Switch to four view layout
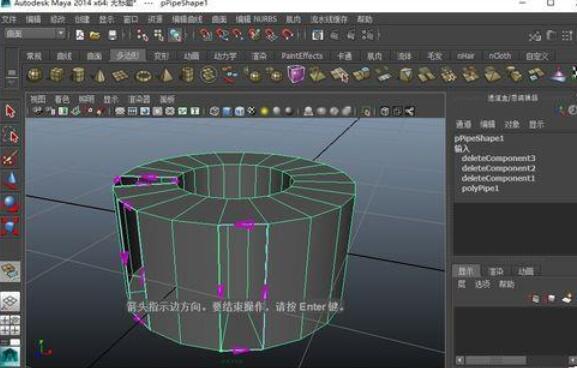Image resolution: width=577 pixels, height=368 pixels. (10, 325)
